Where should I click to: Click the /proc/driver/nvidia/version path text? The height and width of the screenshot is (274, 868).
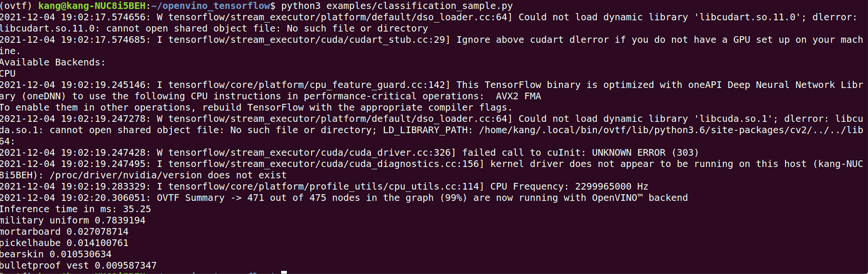(x=125, y=175)
